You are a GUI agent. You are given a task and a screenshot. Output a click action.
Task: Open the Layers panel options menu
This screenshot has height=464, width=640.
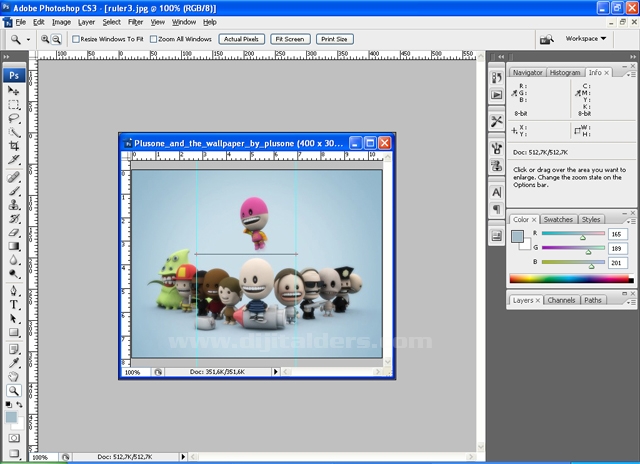point(631,302)
